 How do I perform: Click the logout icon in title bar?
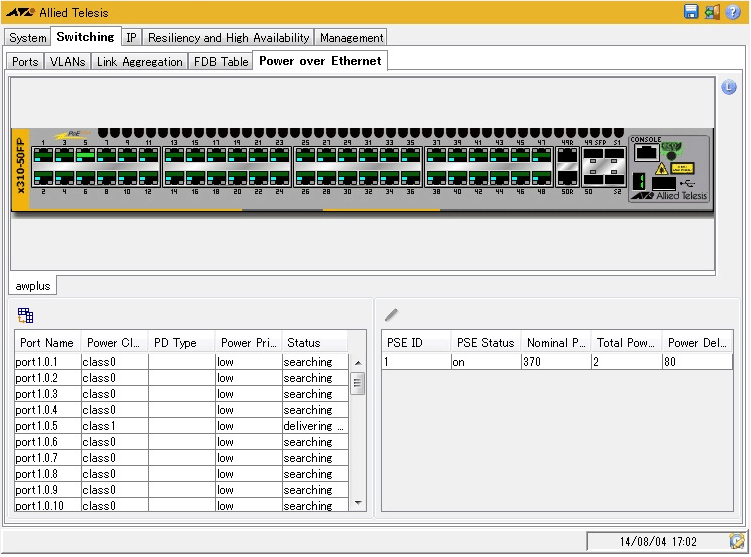click(711, 12)
